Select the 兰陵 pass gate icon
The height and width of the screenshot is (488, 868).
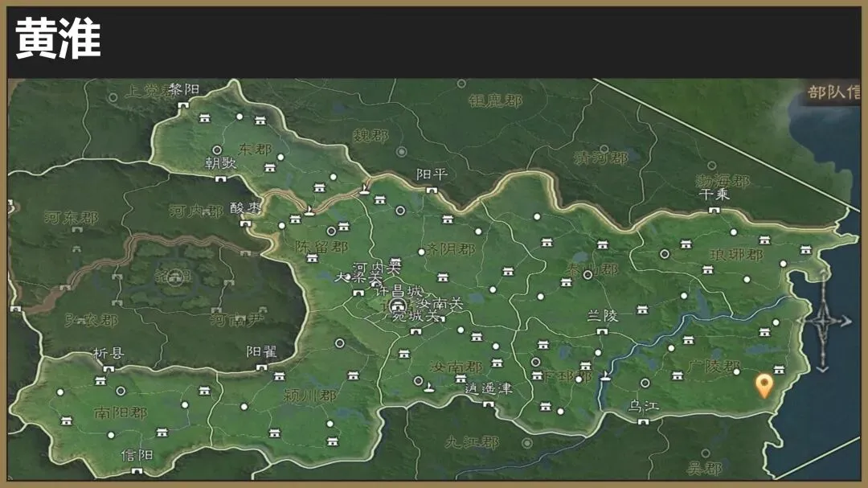click(602, 331)
